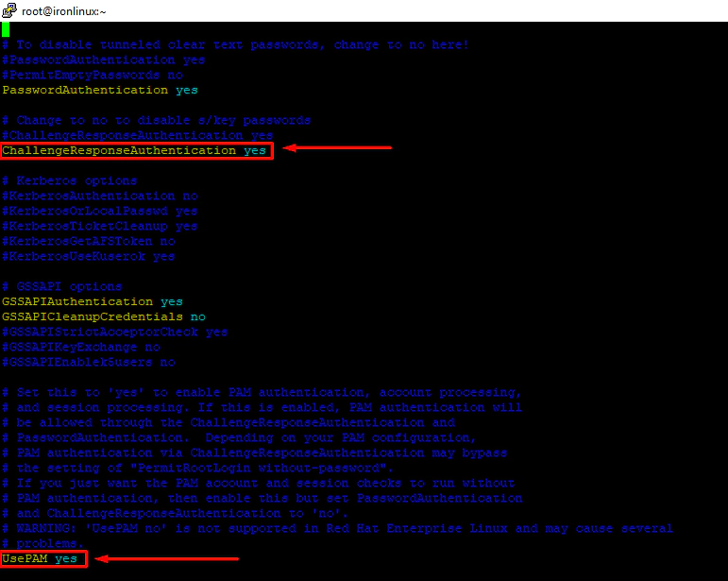This screenshot has width=728, height=581.
Task: Click the #PermitEmptyPasswords no line
Action: coord(93,76)
